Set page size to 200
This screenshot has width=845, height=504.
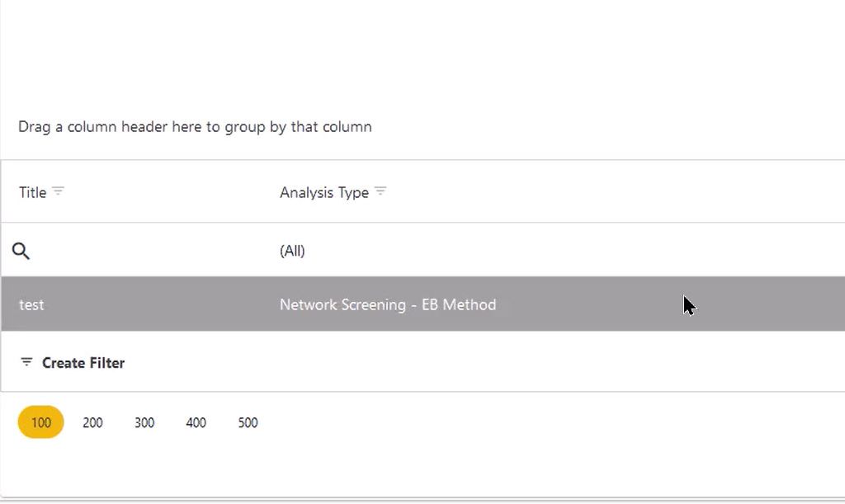click(92, 422)
